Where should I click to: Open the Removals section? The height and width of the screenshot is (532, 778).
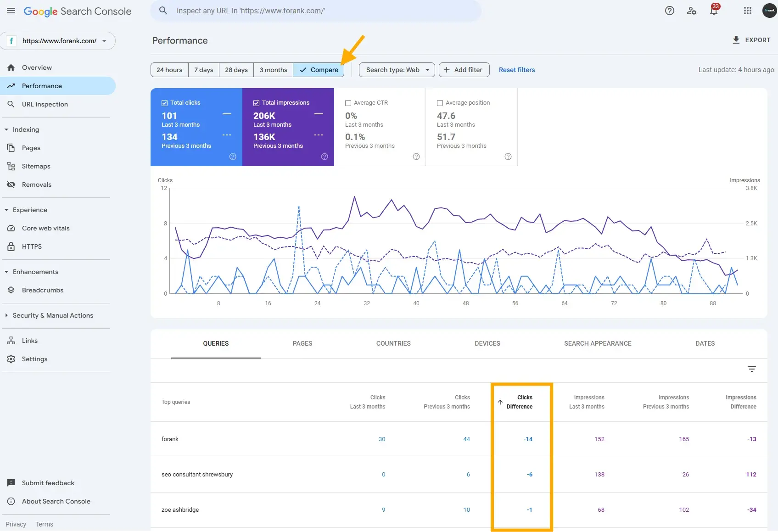coord(36,184)
